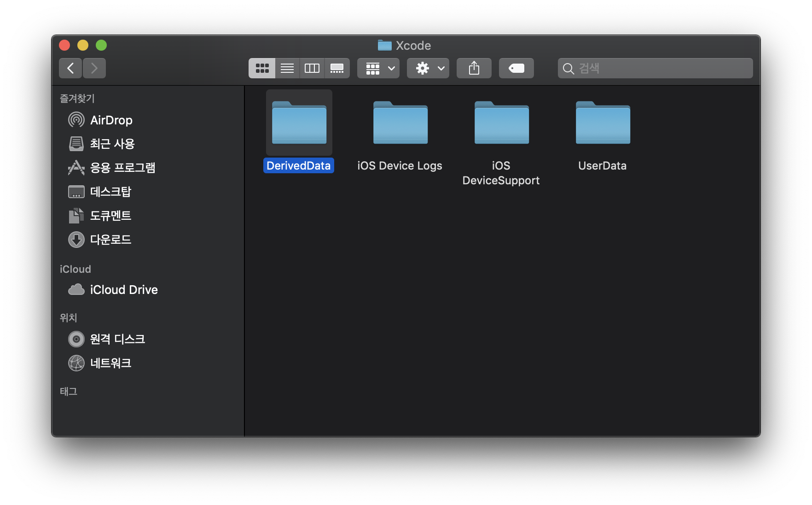Click the DerivedData name label
812x505 pixels.
coord(299,166)
